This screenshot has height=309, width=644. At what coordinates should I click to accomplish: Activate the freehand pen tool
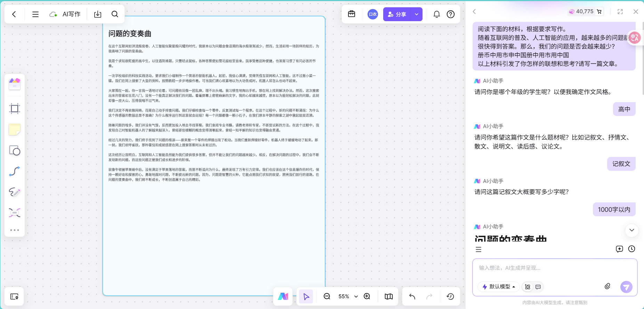(15, 192)
